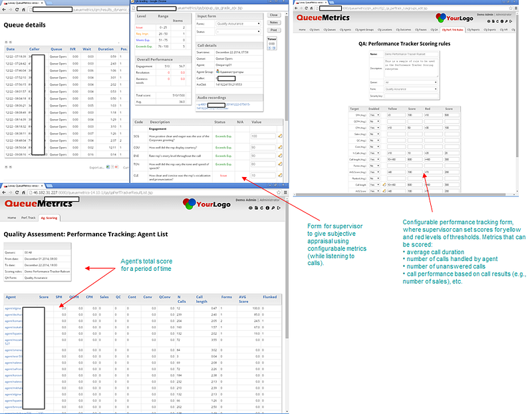The image size is (532, 414).
Task: Sort Queue details by Duration column
Action: pyautogui.click(x=106, y=49)
